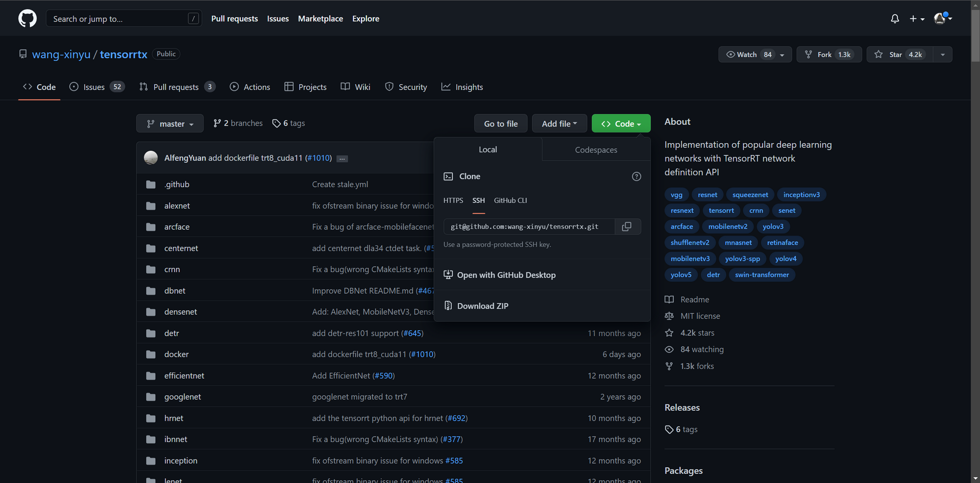
Task: Open the 2 branches link
Action: (238, 123)
